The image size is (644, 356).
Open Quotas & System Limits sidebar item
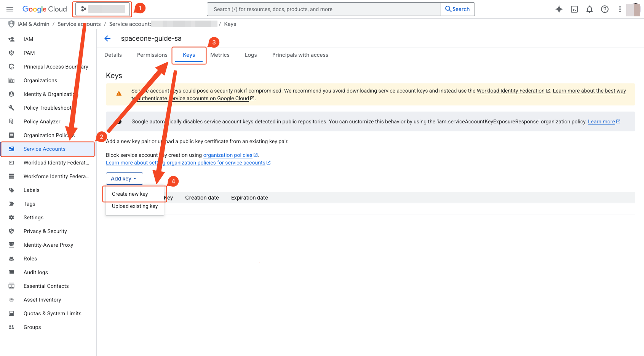tap(48, 313)
